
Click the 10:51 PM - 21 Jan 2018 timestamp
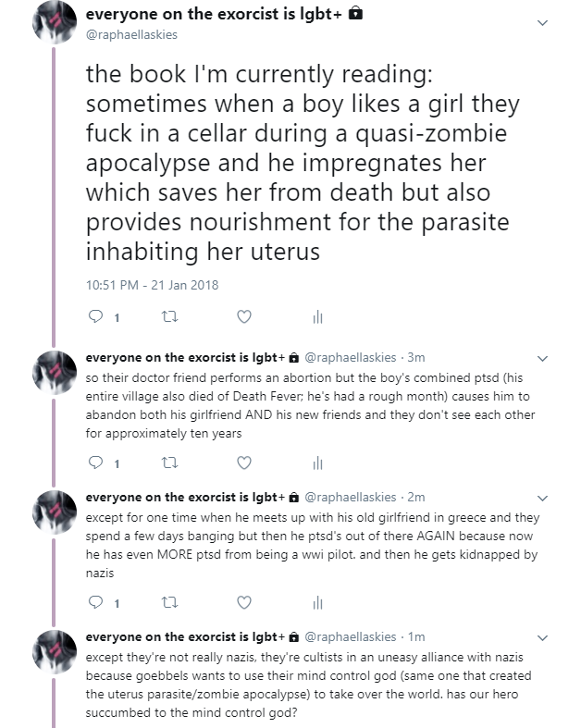pos(152,285)
